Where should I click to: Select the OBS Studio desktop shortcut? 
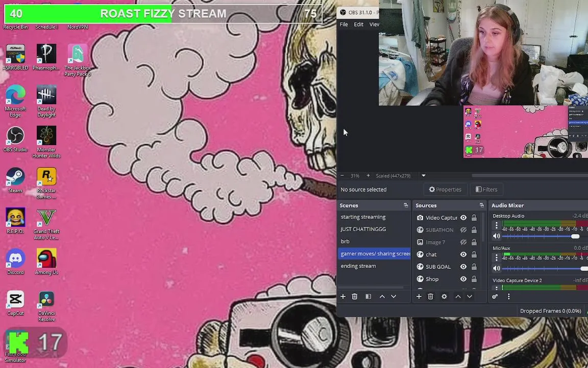(15, 139)
